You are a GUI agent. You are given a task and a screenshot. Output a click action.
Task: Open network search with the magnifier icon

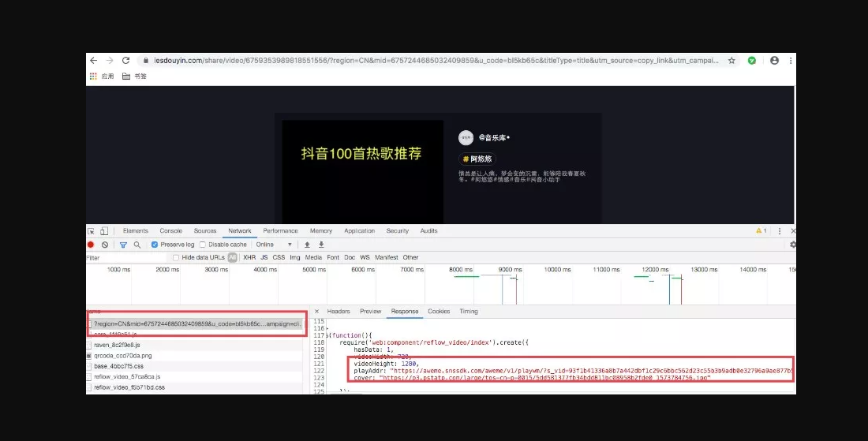coord(137,245)
